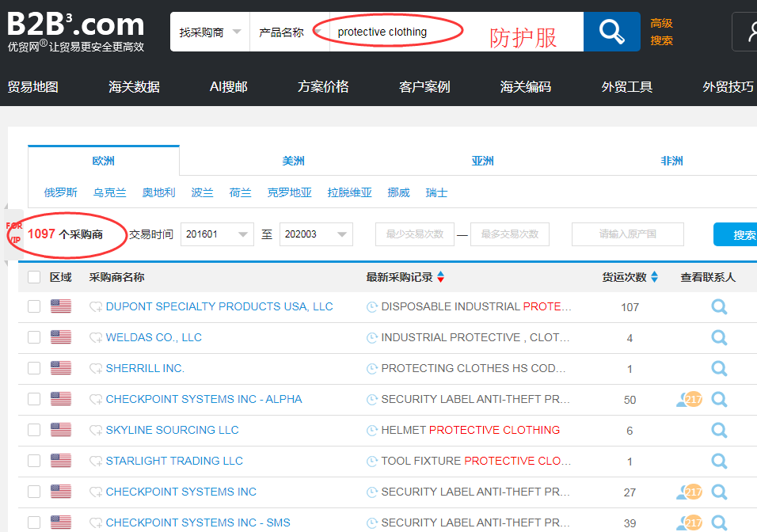
Task: Click the 请输入原产国 input field
Action: 628,234
